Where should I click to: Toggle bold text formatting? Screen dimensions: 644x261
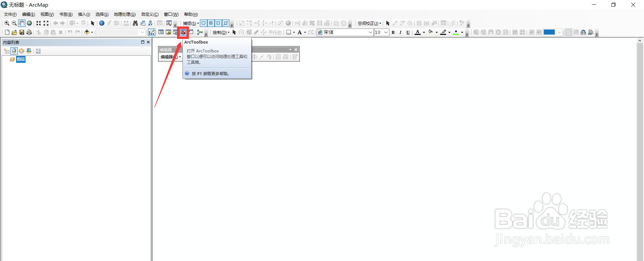tap(393, 32)
